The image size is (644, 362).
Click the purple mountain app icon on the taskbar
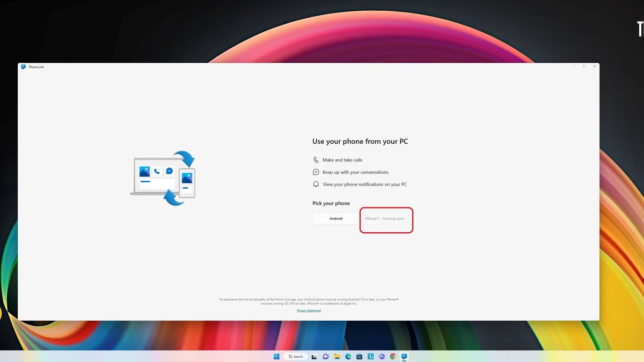pyautogui.click(x=382, y=356)
